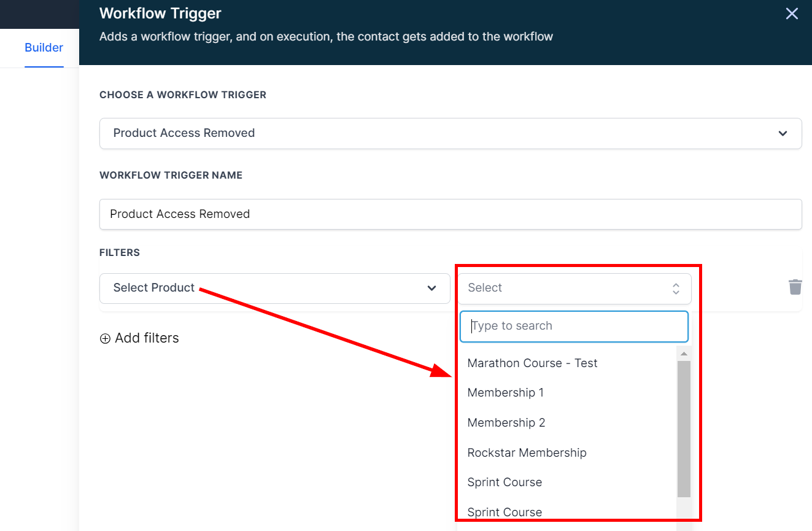The width and height of the screenshot is (812, 531).
Task: Collapse the Select value combo box
Action: pyautogui.click(x=574, y=289)
